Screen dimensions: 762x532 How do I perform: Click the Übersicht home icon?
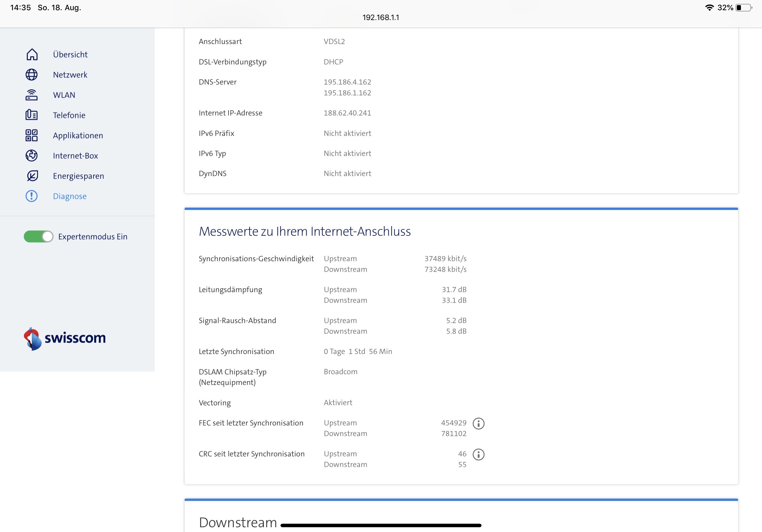click(x=32, y=55)
